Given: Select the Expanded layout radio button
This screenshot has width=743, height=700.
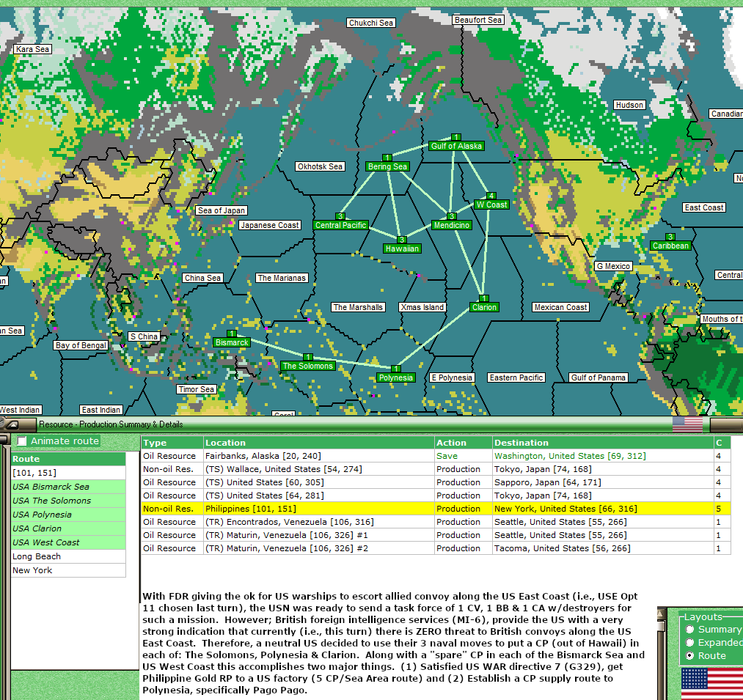Looking at the screenshot, I should coord(690,642).
